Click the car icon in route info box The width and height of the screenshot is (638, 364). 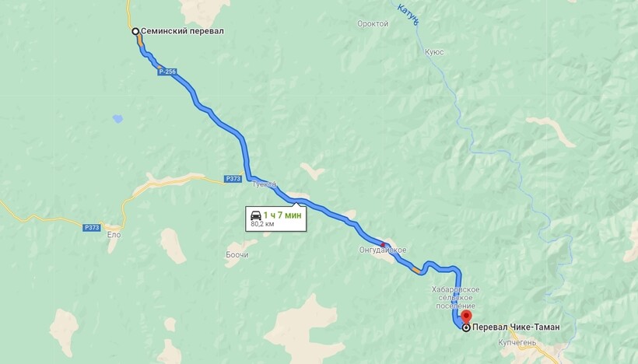(256, 215)
